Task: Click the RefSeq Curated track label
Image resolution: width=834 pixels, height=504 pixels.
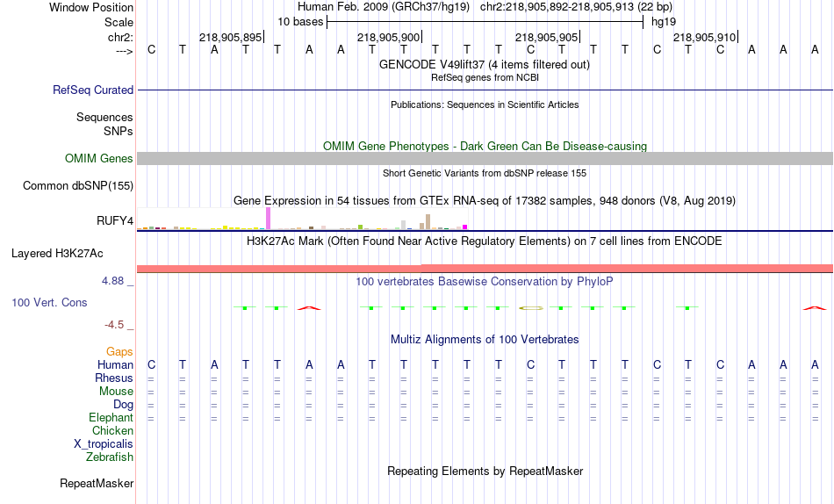Action: pos(93,90)
